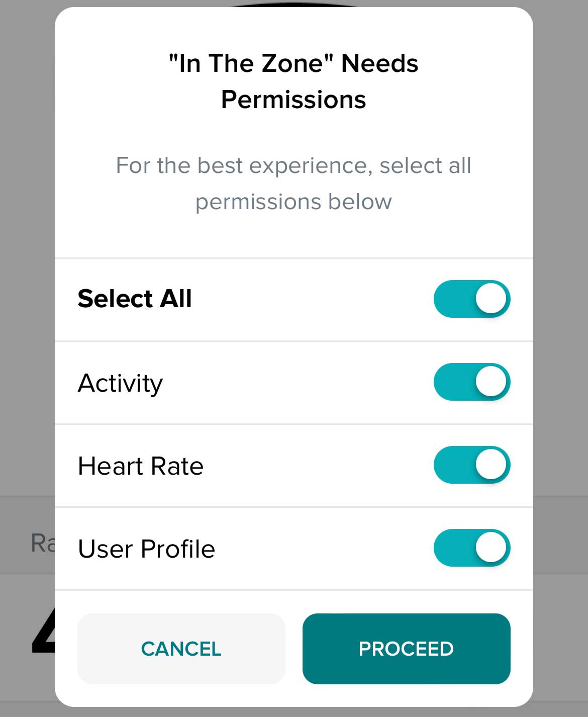Image resolution: width=588 pixels, height=717 pixels.
Task: Disable the Select All toggle
Action: [471, 298]
